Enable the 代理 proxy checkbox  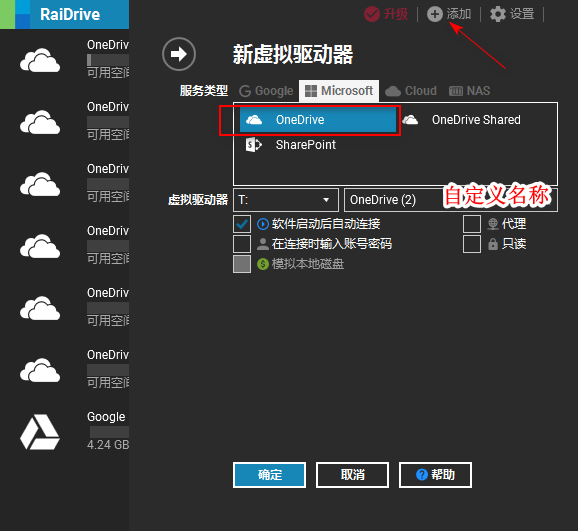click(x=472, y=224)
